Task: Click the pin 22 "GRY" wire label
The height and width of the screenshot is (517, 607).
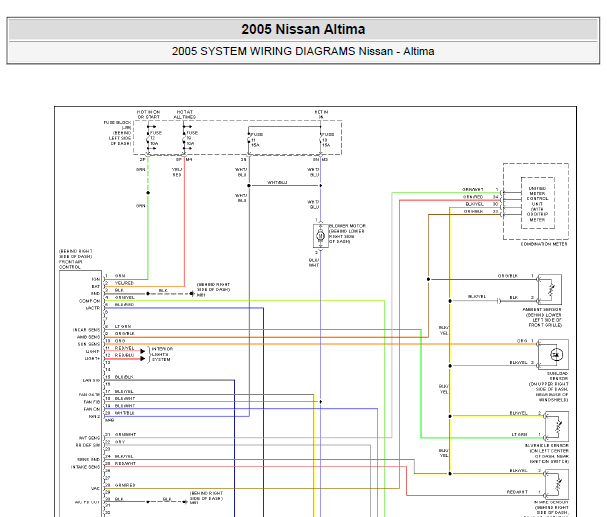Action: click(120, 442)
